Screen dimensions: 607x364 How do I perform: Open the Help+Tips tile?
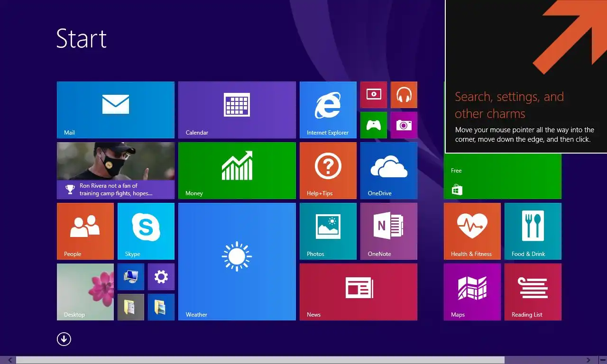pos(328,171)
